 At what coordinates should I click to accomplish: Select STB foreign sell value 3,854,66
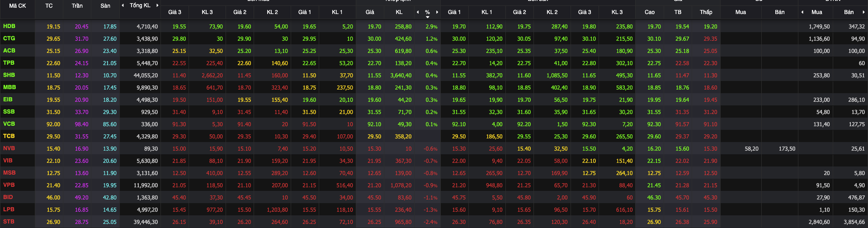[854, 222]
